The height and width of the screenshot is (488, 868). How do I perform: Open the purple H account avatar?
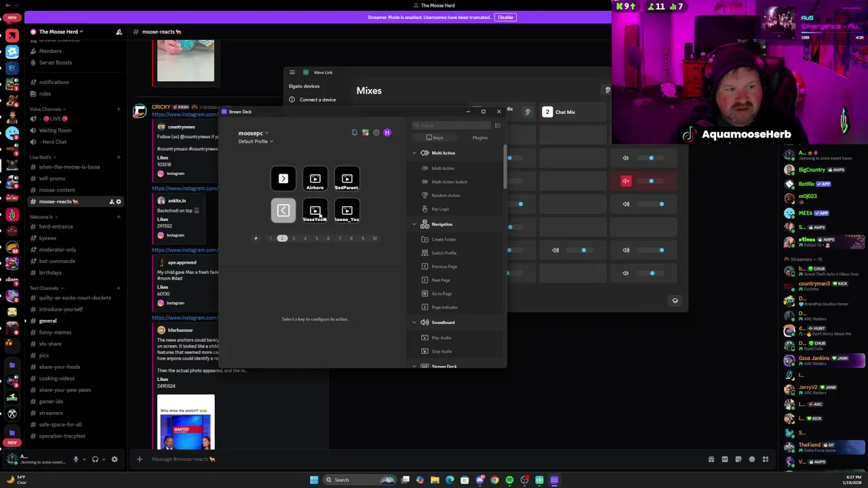click(x=387, y=133)
